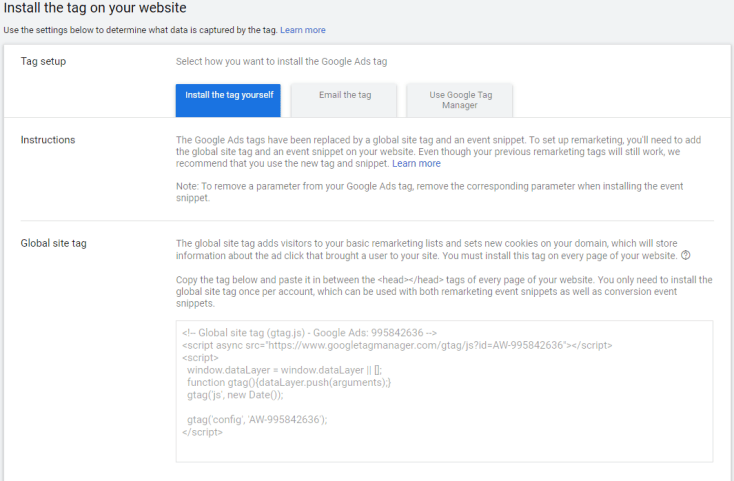Click the gtag('js', new Date()) line
The width and height of the screenshot is (734, 481).
[x=235, y=395]
